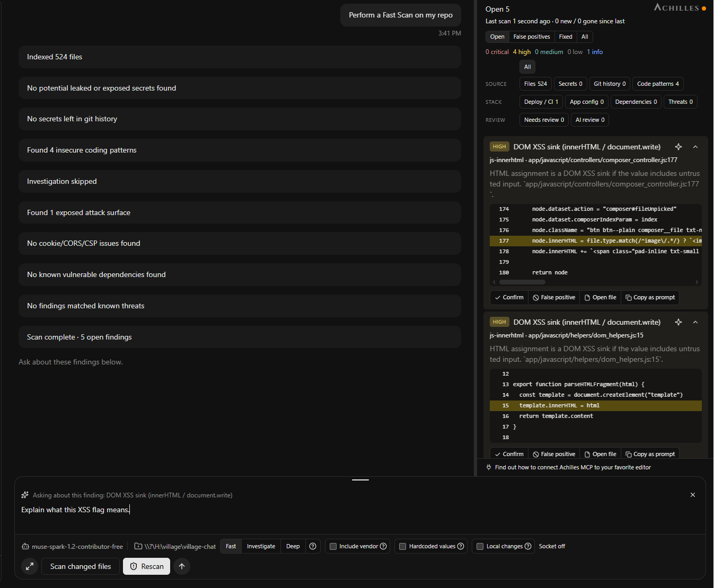Show help for Local changes option
Viewport: 714px width, 588px height.
(528, 546)
